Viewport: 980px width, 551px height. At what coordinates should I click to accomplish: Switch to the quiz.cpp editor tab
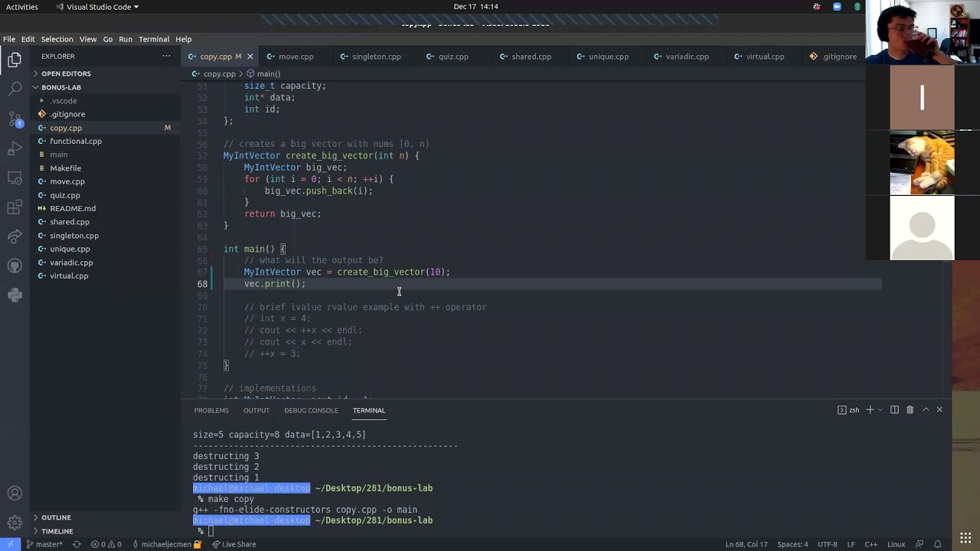coord(453,57)
